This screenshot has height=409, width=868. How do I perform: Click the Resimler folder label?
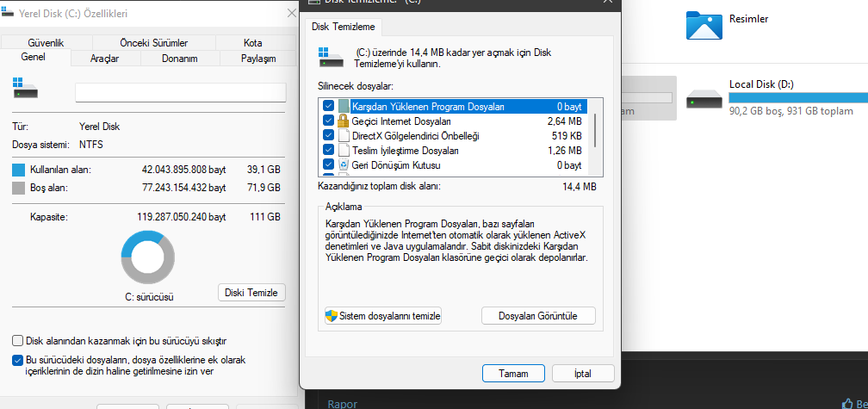[748, 19]
